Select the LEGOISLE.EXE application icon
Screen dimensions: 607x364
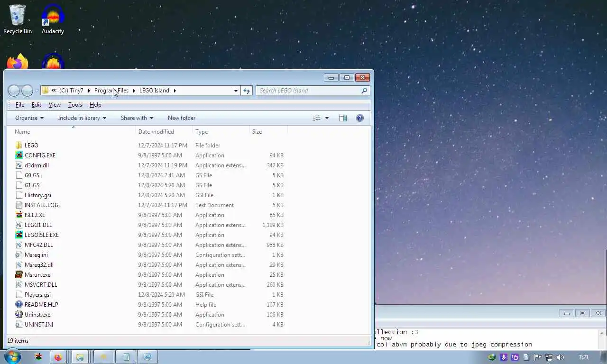[19, 235]
